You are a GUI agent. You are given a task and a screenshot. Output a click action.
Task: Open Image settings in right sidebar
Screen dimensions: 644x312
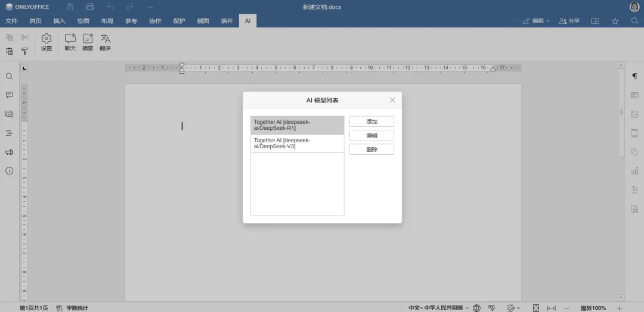pyautogui.click(x=634, y=114)
